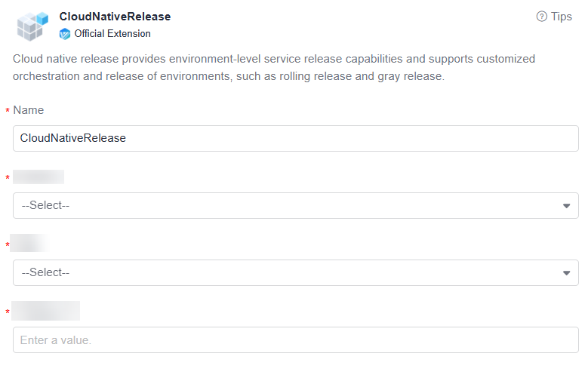
Task: Click the first dropdown's arrow icon
Action: (x=566, y=206)
